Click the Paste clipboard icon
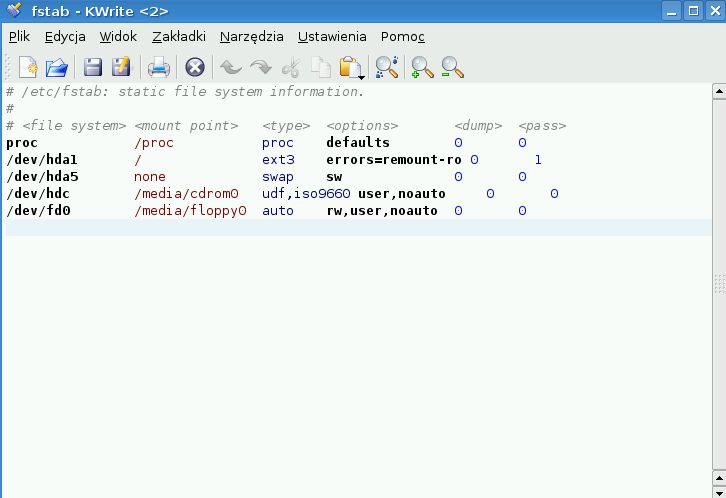Viewport: 726px width, 498px height. pyautogui.click(x=350, y=67)
